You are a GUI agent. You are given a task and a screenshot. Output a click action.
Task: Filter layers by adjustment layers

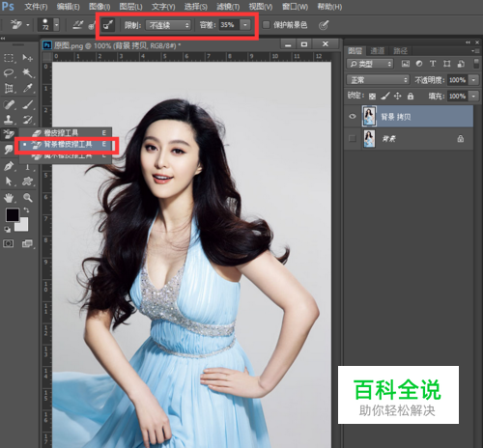coord(419,64)
